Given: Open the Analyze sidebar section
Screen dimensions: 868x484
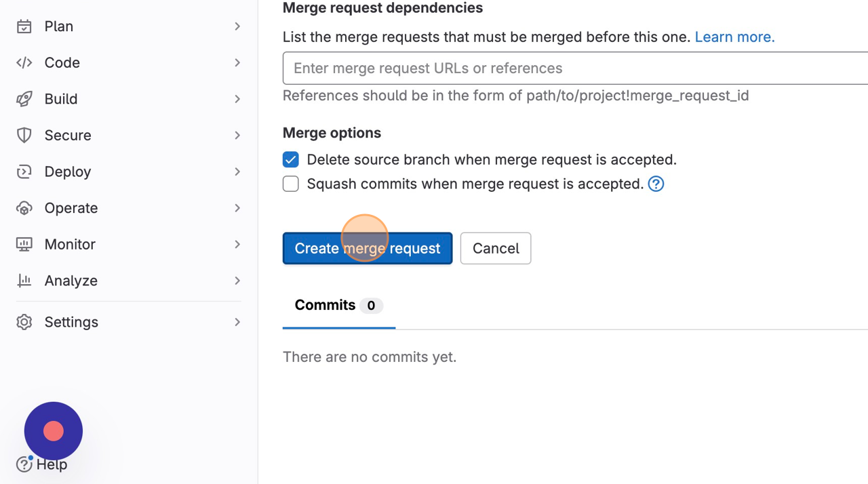Looking at the screenshot, I should click(x=129, y=281).
